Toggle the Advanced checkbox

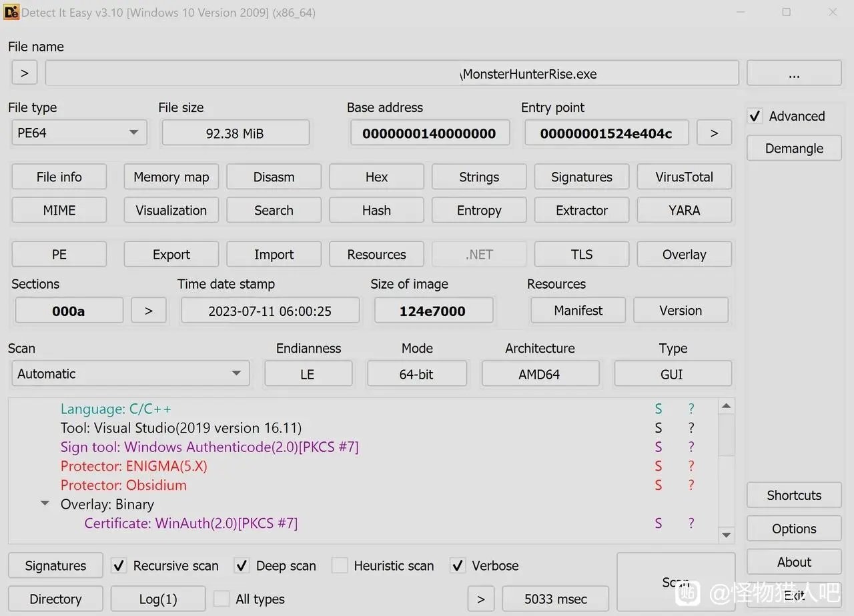point(755,116)
